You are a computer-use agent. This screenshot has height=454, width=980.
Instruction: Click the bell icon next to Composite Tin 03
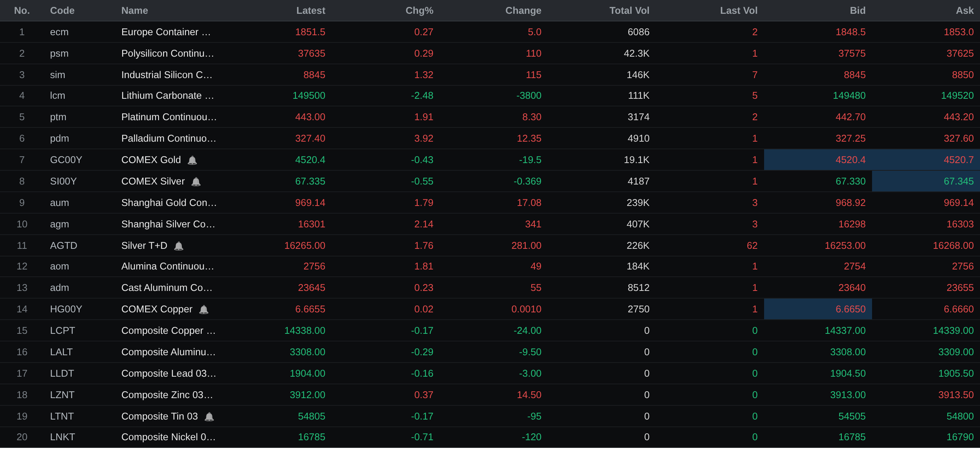[209, 417]
